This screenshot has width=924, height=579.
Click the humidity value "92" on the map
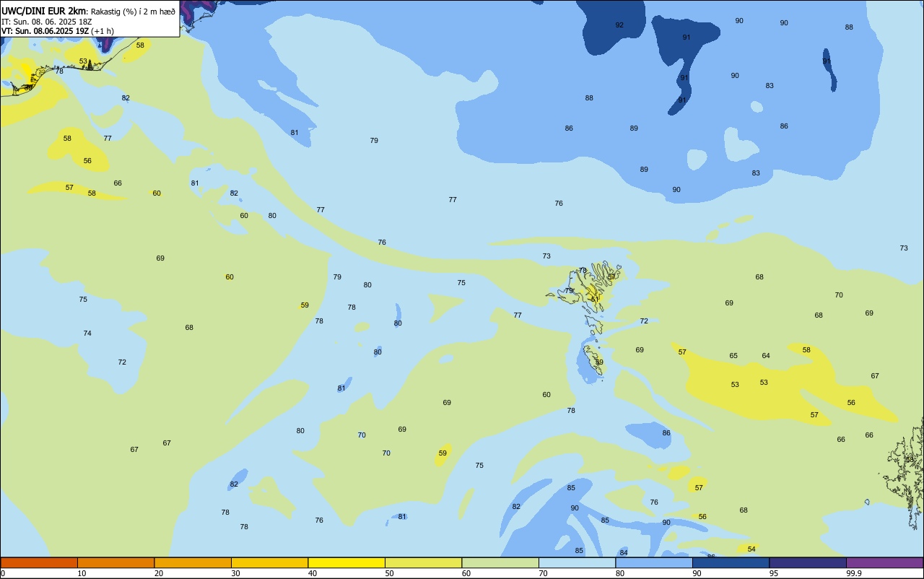click(x=619, y=25)
